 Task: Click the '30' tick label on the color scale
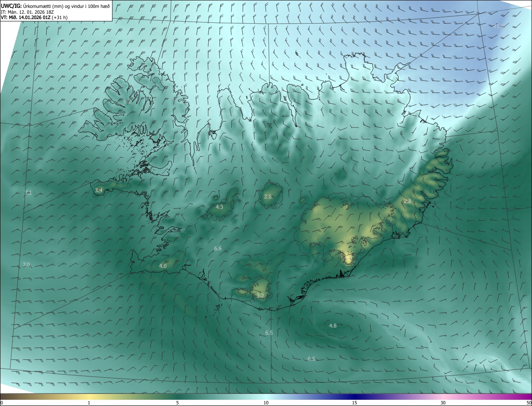[443, 403]
